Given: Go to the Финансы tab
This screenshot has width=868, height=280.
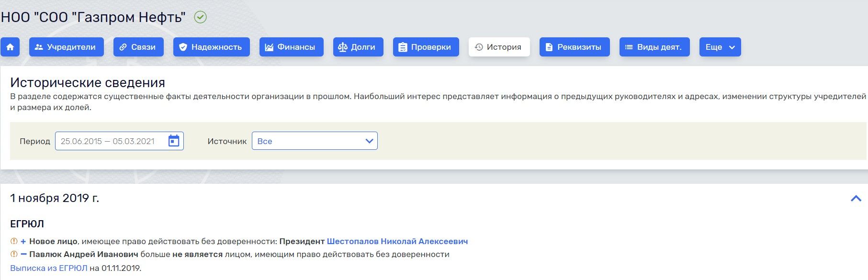Looking at the screenshot, I should tap(292, 47).
